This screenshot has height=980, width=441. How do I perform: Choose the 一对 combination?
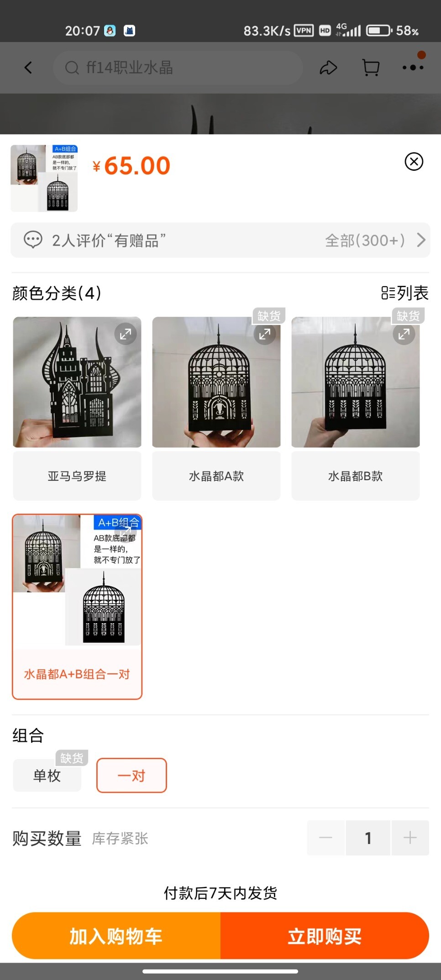[x=131, y=776]
